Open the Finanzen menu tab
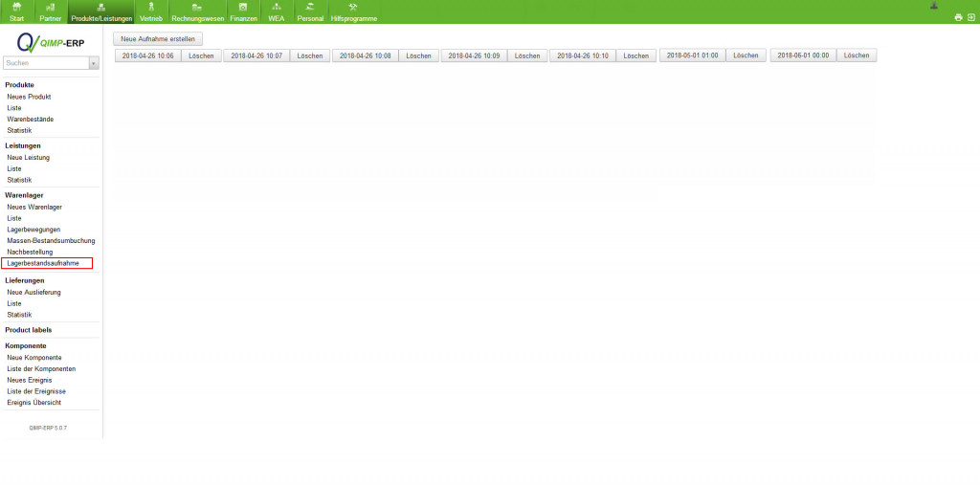Viewport: 980px width, 486px height. (243, 11)
